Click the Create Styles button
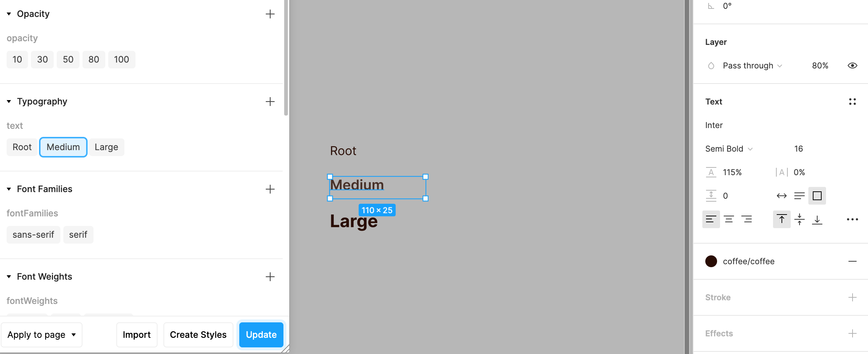The height and width of the screenshot is (354, 868). coord(198,334)
